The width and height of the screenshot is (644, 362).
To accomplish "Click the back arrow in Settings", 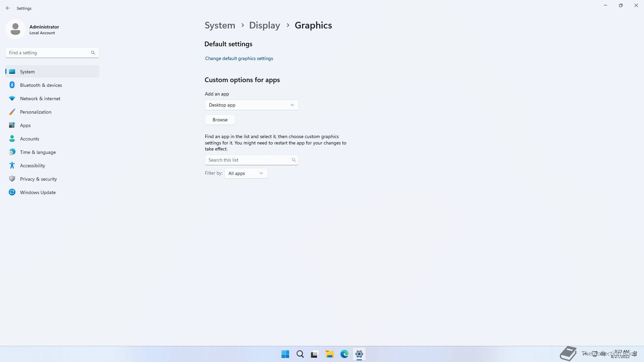I will (x=8, y=8).
